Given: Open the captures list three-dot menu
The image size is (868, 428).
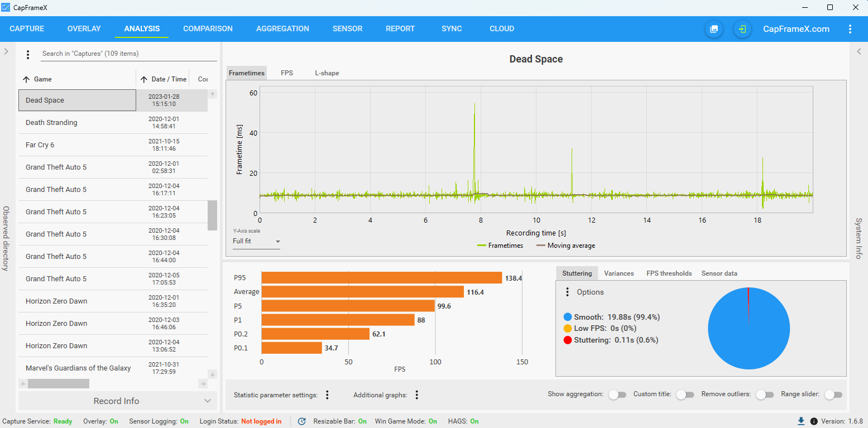Looking at the screenshot, I should 28,54.
